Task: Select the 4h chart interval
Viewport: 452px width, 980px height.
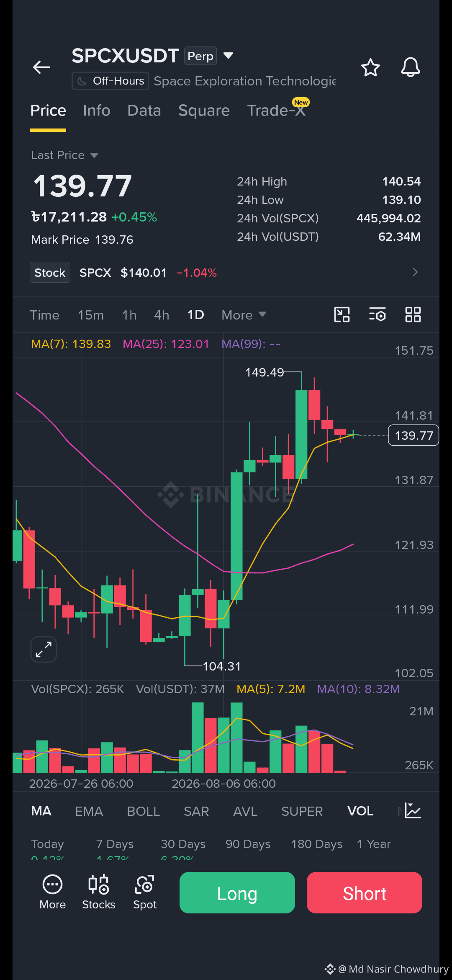Action: [162, 315]
